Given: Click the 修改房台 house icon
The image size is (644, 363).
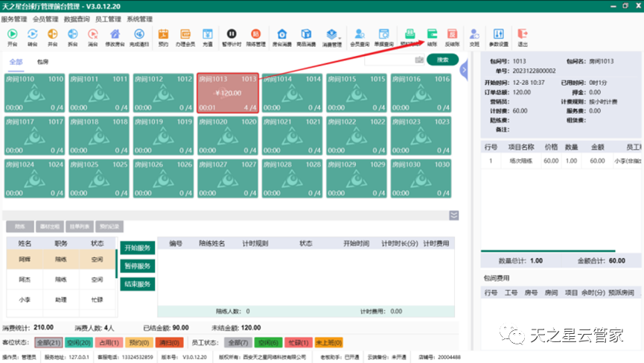Looking at the screenshot, I should pos(115,35).
